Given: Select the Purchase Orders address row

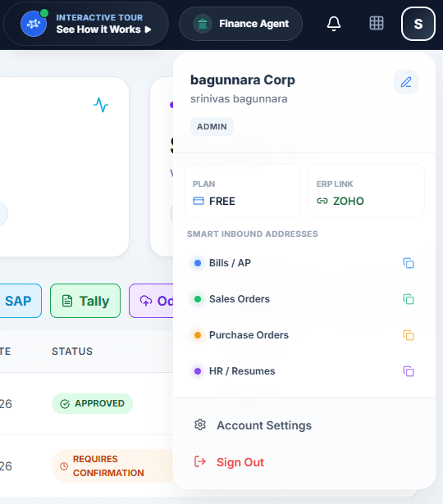Looking at the screenshot, I should (304, 335).
